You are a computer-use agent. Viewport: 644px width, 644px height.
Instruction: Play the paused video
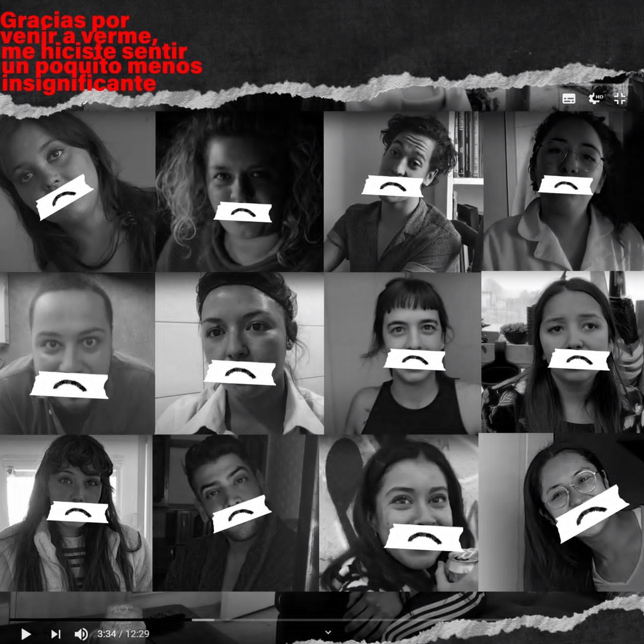tap(26, 634)
